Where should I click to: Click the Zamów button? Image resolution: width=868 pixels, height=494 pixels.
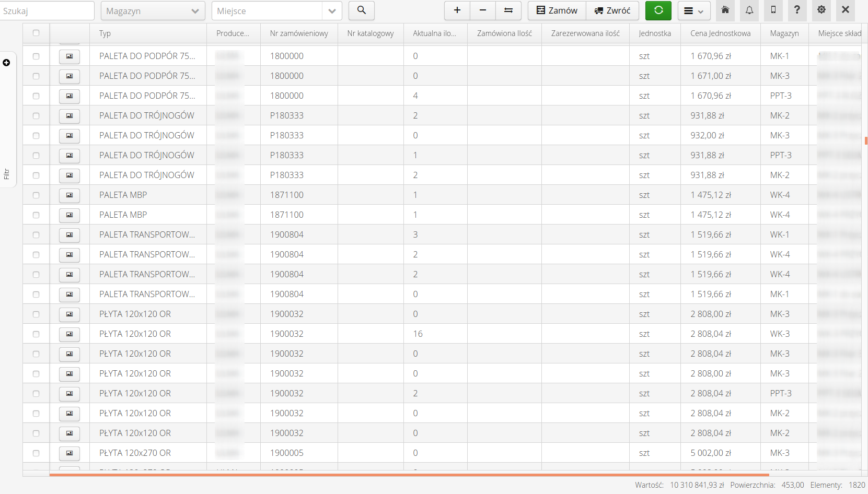[x=557, y=10]
